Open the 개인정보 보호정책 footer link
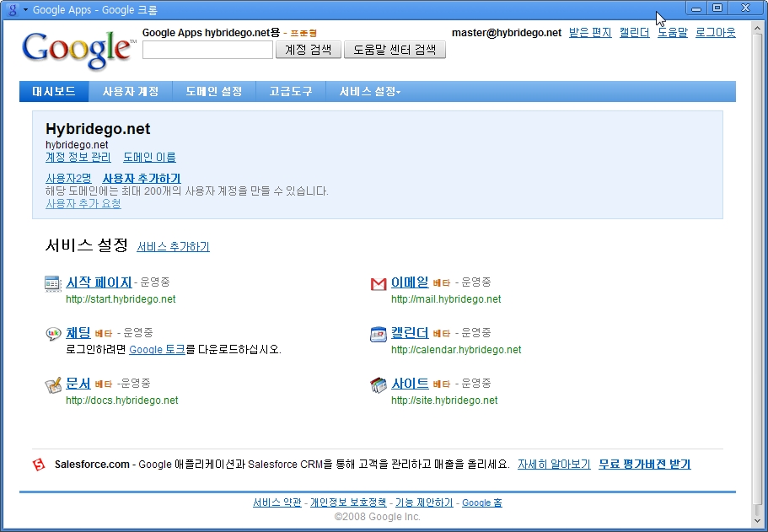The image size is (768, 532). pos(348,502)
